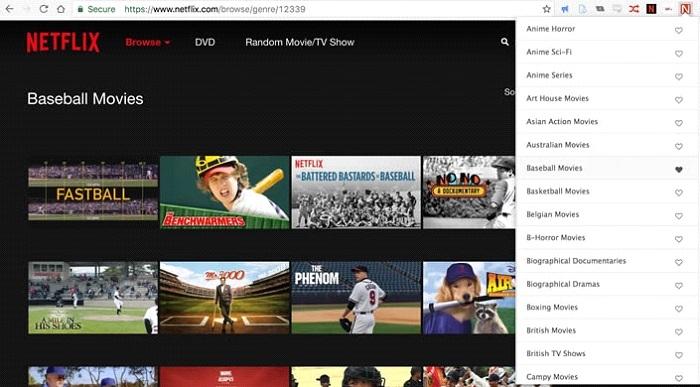Click the Netflix logo

point(63,42)
